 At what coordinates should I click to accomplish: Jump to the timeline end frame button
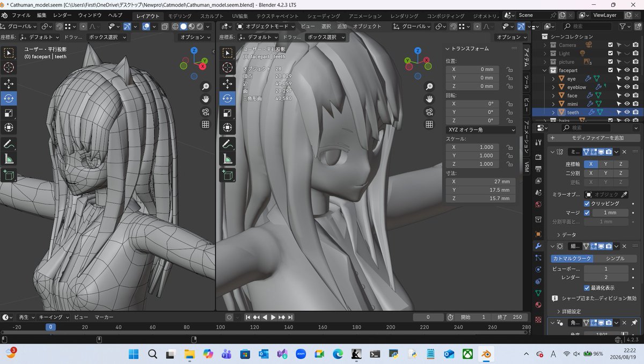pyautogui.click(x=291, y=317)
